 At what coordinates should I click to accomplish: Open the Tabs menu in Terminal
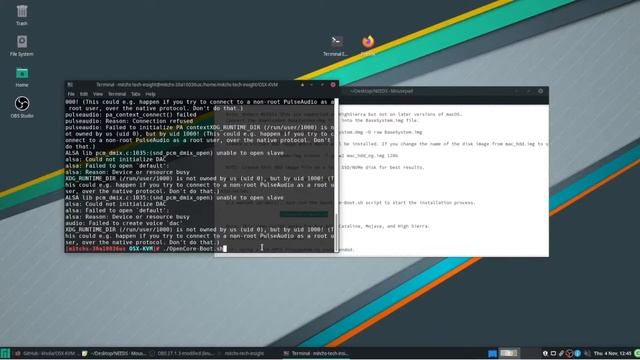click(x=136, y=94)
